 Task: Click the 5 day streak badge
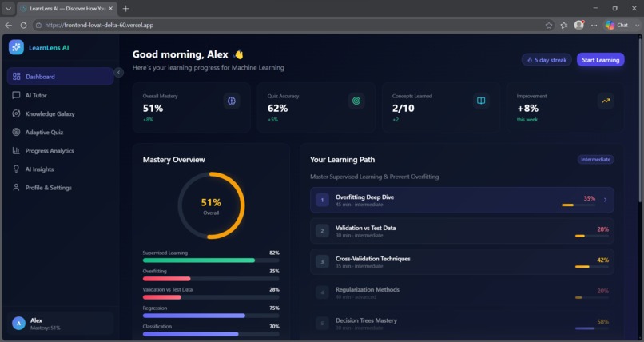tap(547, 60)
